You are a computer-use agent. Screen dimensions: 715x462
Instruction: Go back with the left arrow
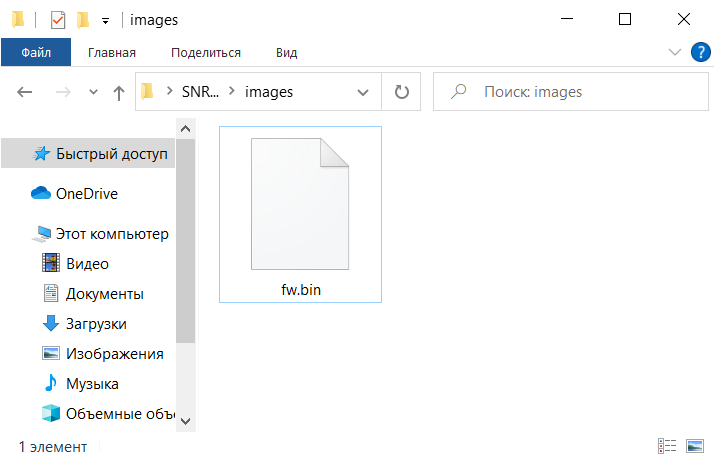point(25,92)
